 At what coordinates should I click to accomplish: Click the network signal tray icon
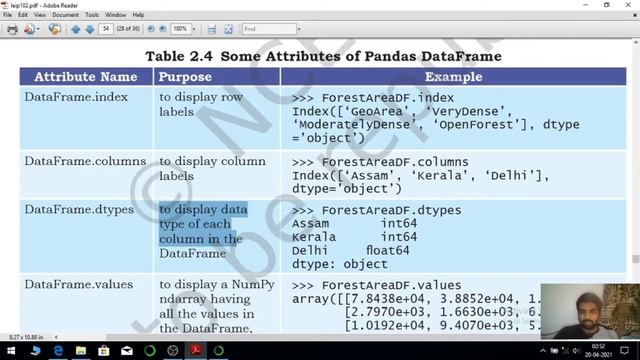tap(565, 351)
